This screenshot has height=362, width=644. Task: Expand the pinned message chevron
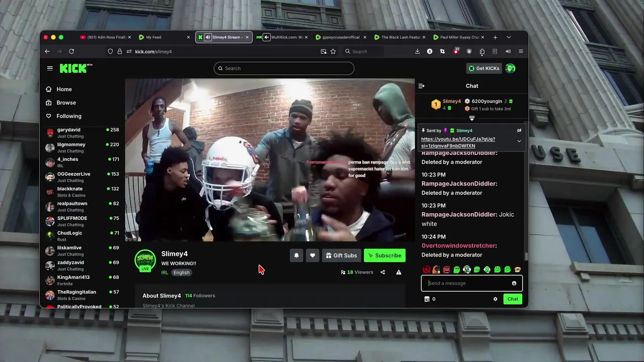pyautogui.click(x=519, y=141)
